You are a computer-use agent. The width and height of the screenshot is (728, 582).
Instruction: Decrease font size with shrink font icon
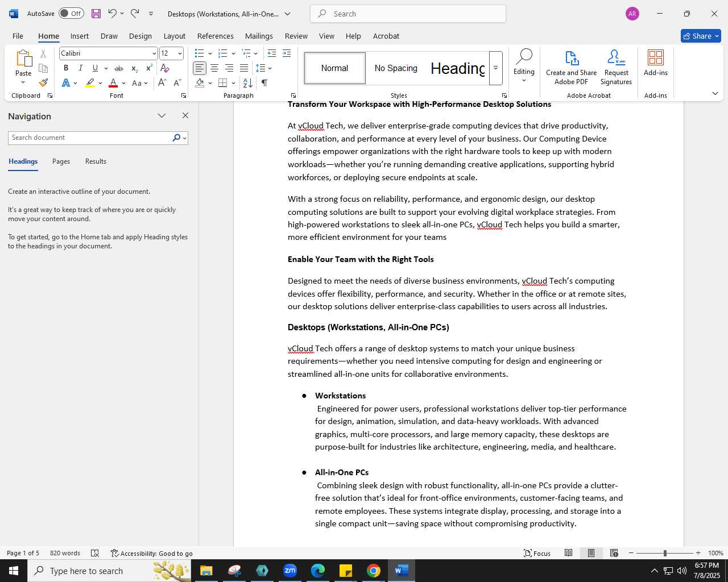[177, 83]
